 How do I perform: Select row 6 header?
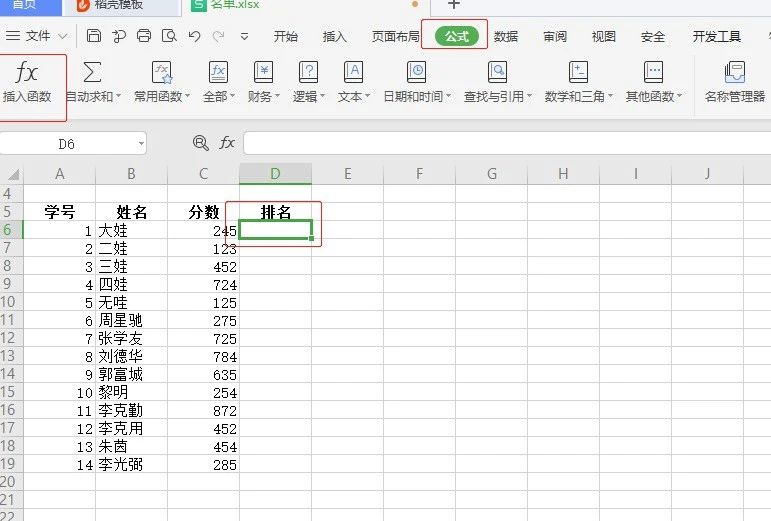[11, 230]
